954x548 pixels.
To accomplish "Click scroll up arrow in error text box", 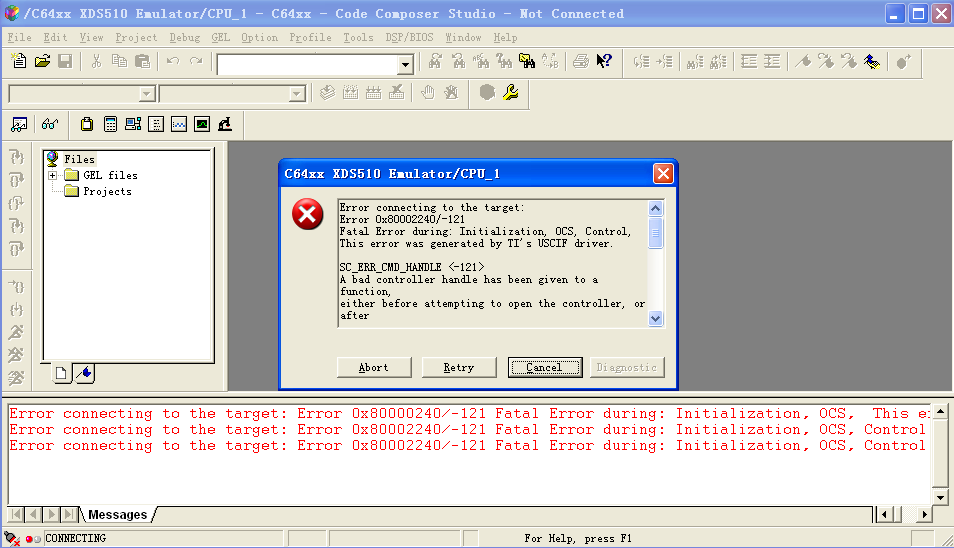I will 655,208.
